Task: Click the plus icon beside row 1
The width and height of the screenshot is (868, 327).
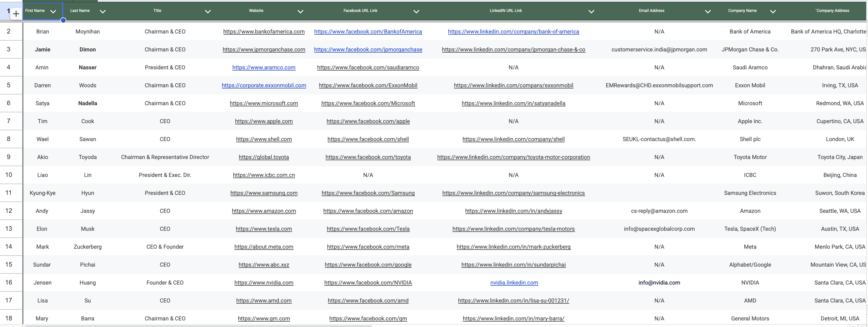Action: pos(16,14)
